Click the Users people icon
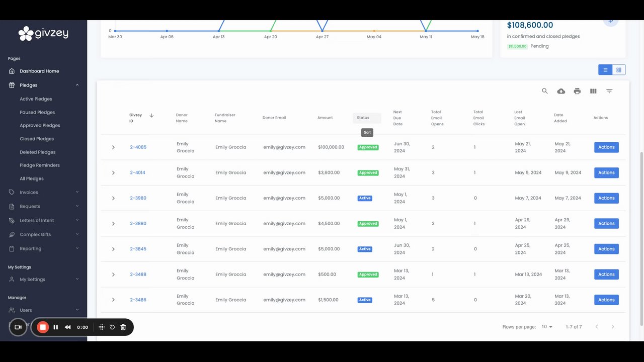The image size is (644, 362). (x=12, y=310)
